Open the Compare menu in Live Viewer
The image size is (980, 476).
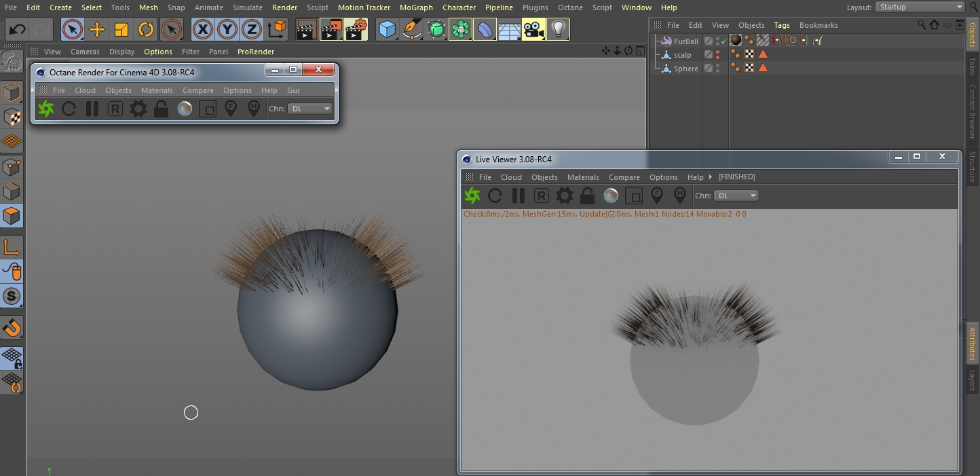tap(624, 177)
